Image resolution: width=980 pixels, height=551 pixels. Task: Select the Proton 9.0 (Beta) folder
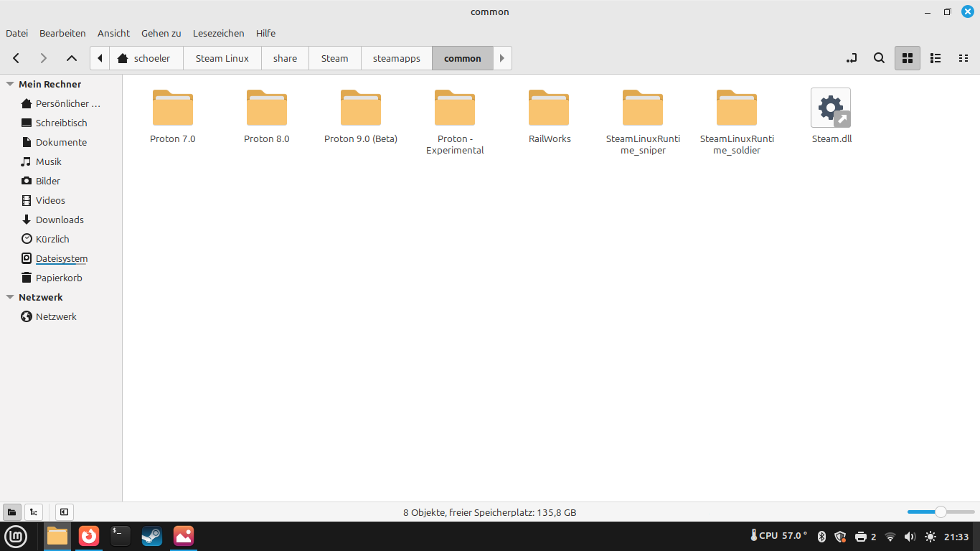361,116
